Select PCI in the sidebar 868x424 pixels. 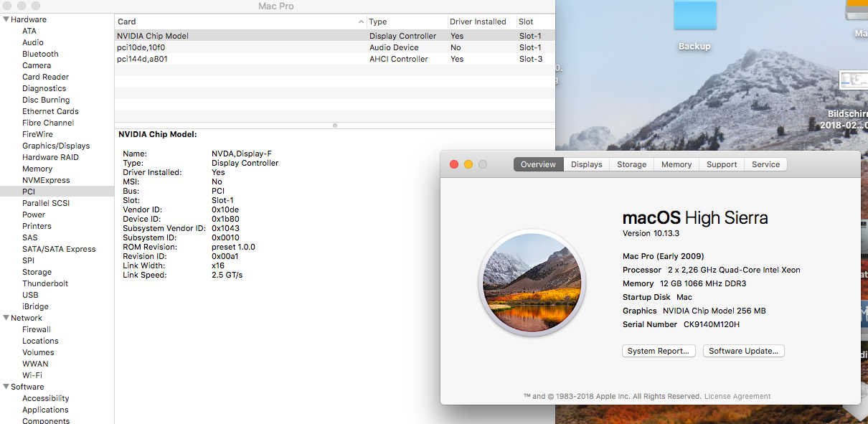[57, 192]
